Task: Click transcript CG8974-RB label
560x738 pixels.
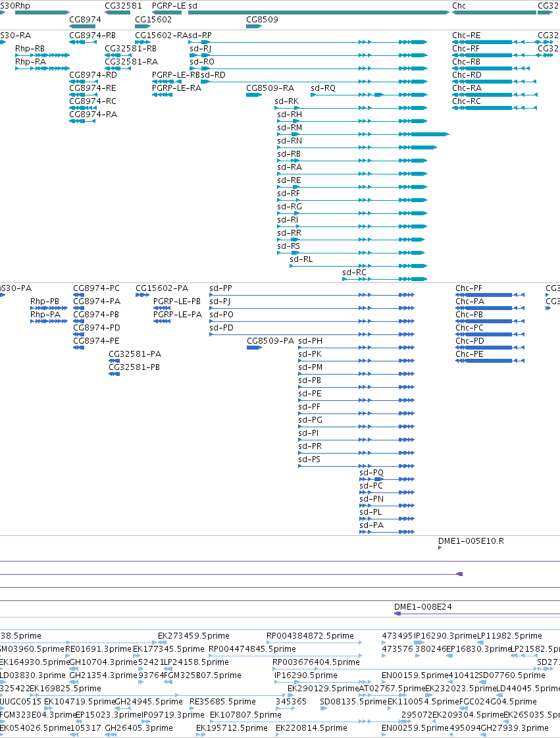Action: (x=92, y=36)
